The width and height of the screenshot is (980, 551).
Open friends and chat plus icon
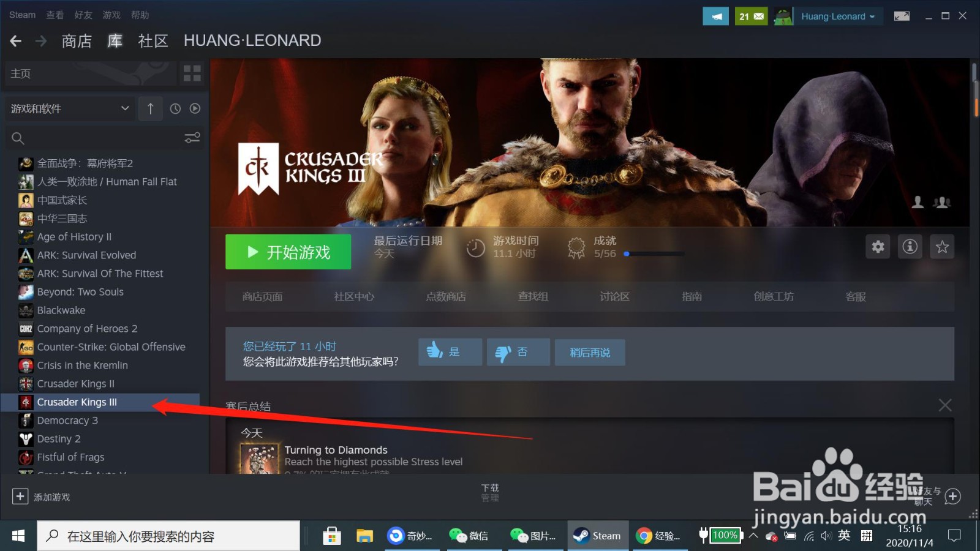952,496
